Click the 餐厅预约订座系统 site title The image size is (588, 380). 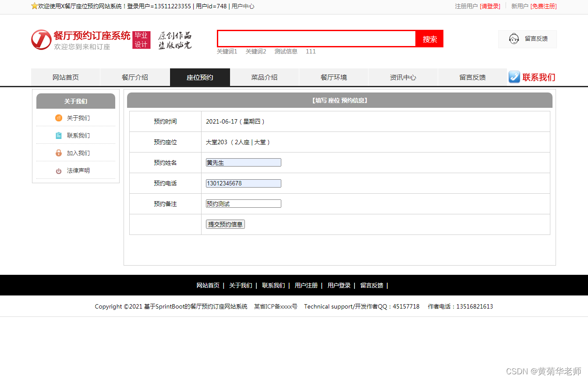pos(92,36)
